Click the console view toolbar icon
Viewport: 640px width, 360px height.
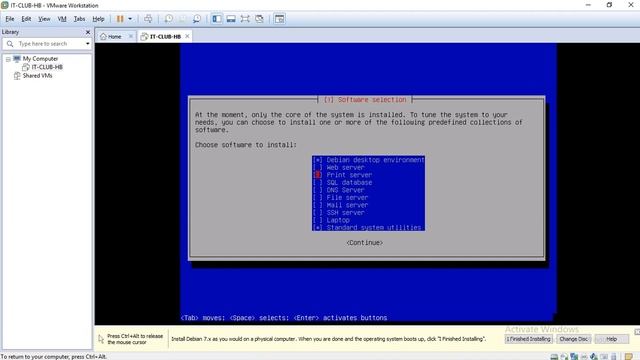(280, 19)
